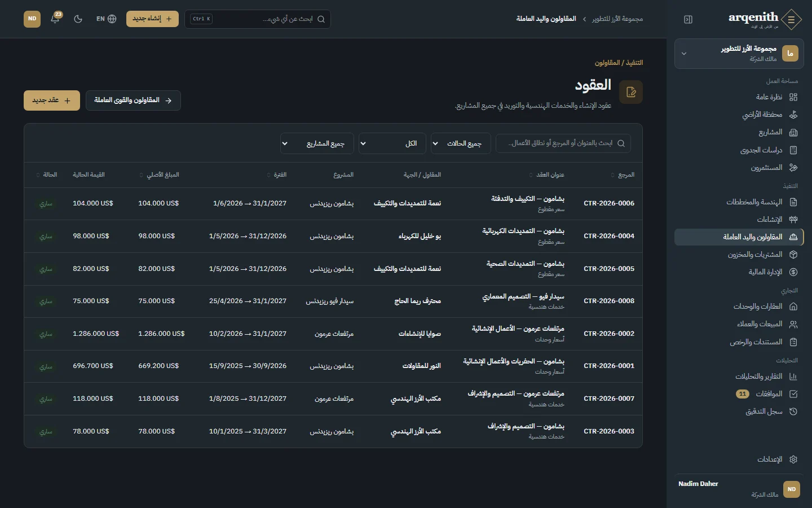Sort by الفترة column header
Image resolution: width=812 pixels, height=508 pixels.
(277, 175)
